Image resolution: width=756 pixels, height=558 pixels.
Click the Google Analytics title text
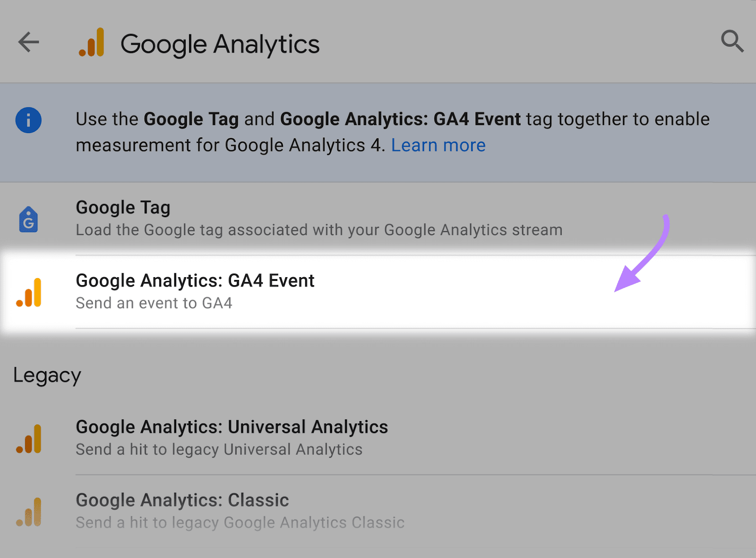(220, 43)
